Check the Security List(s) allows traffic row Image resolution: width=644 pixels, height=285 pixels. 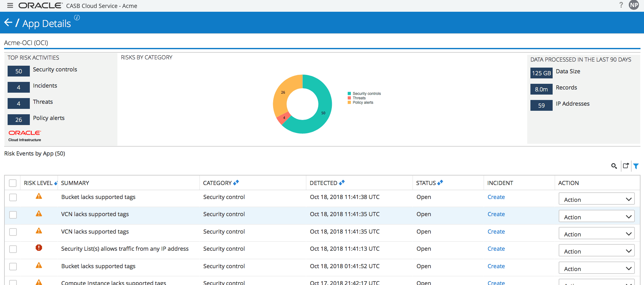point(13,249)
